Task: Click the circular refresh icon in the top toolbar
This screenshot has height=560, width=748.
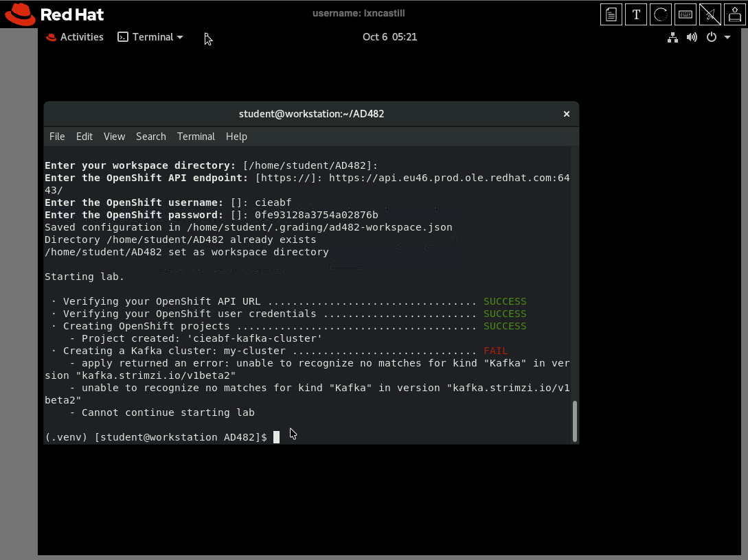Action: click(661, 14)
